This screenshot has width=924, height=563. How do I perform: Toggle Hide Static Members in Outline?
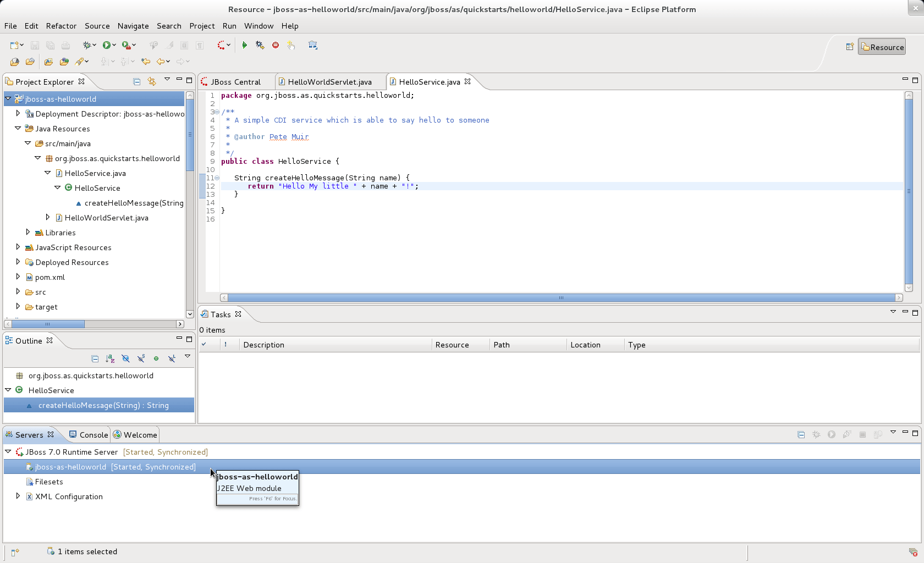point(141,358)
